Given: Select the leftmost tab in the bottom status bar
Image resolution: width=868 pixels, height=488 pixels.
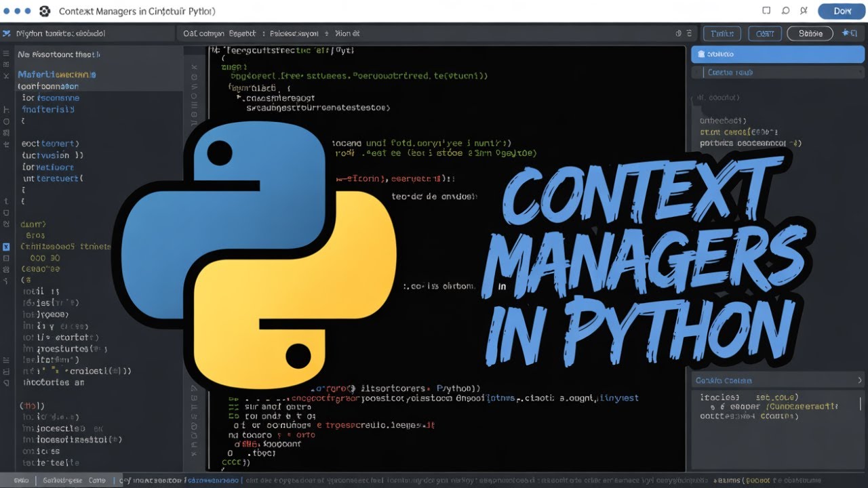Looking at the screenshot, I should [x=21, y=480].
